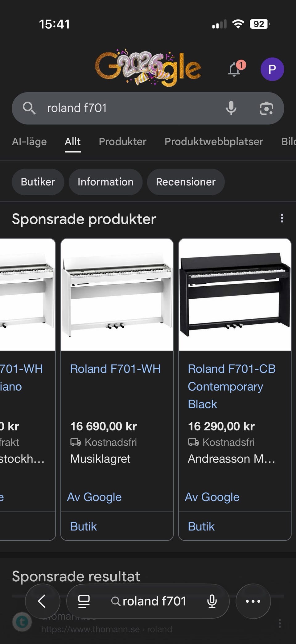Open the bottom three-dots more menu
The width and height of the screenshot is (296, 644).
(x=253, y=601)
